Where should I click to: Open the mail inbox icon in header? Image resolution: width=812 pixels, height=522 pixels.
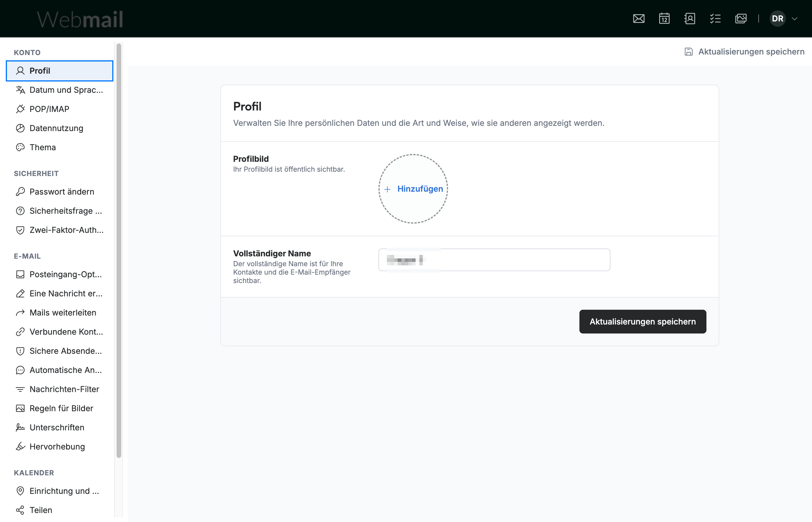pos(639,19)
